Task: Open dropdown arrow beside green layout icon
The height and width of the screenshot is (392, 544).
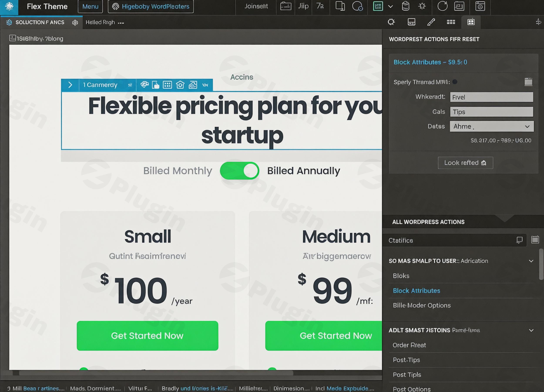Action: click(391, 7)
